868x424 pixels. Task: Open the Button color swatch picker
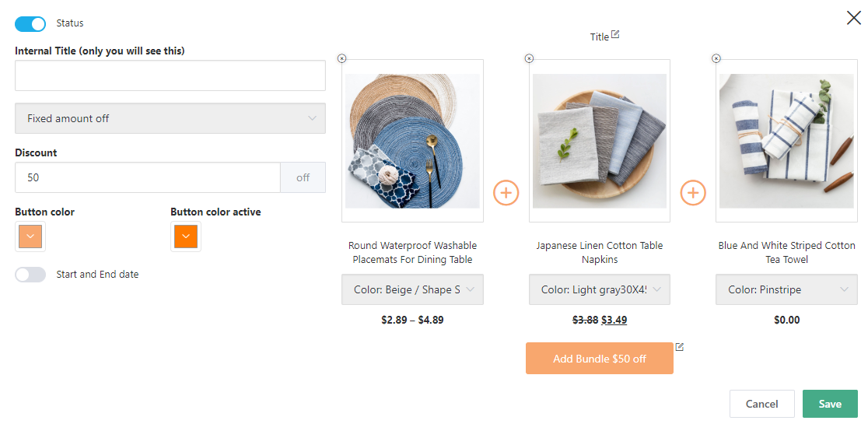coord(30,237)
